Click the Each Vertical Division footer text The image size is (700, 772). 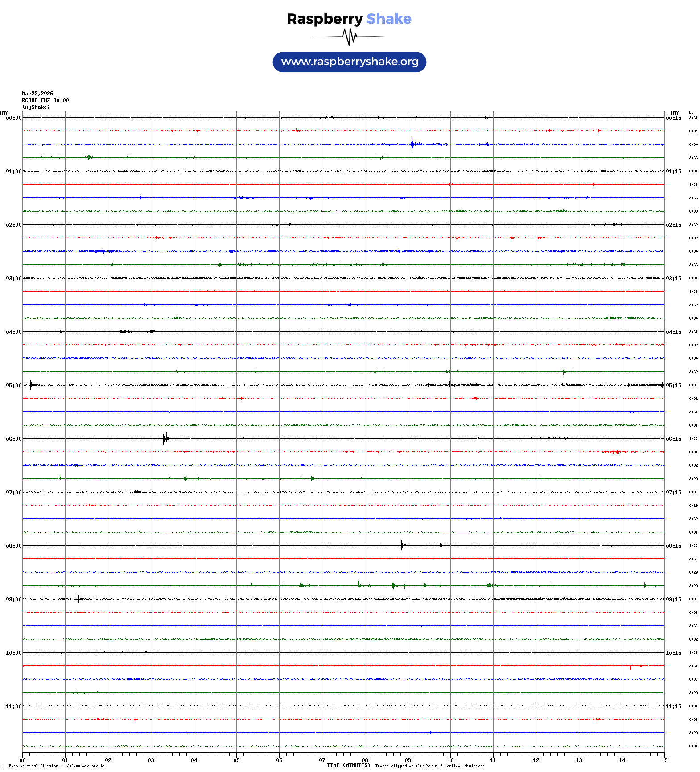tap(57, 766)
